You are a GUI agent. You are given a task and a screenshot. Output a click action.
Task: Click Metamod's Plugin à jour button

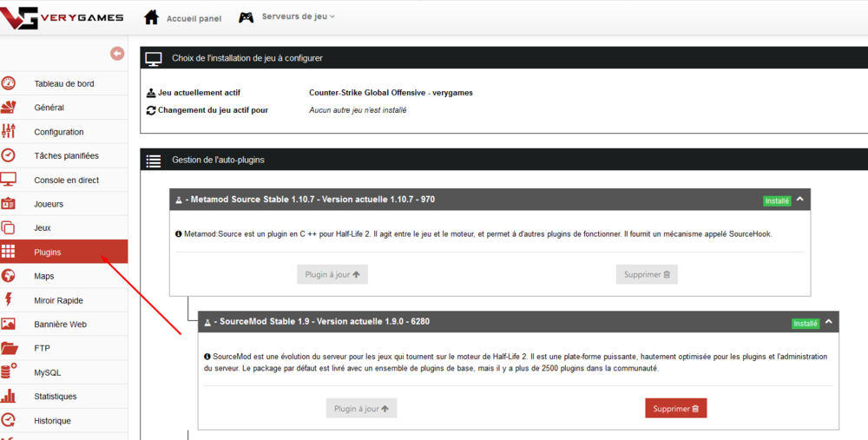[x=332, y=274]
